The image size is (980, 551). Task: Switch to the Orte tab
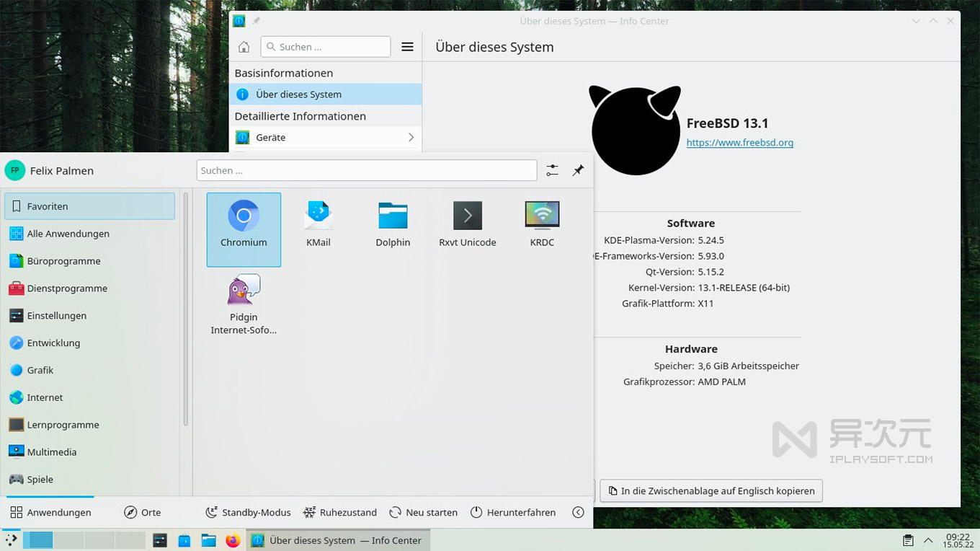(142, 512)
